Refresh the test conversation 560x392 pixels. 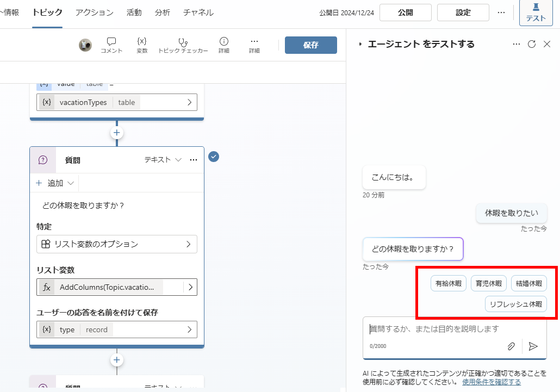click(531, 44)
